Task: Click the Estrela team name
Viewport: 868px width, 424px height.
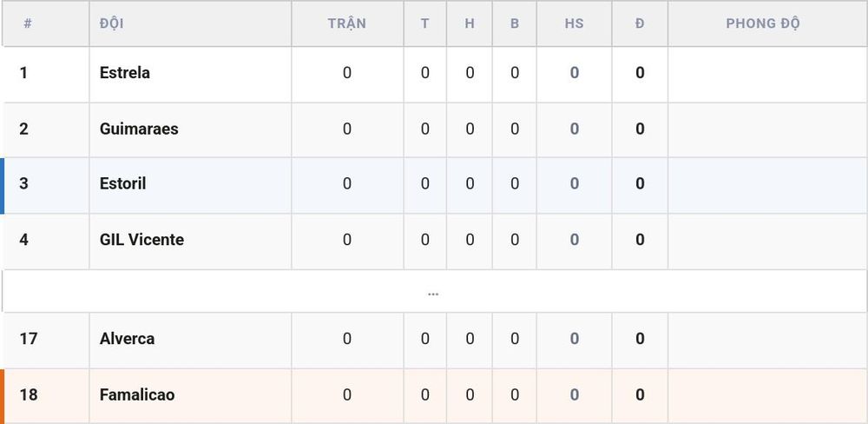Action: coord(124,73)
